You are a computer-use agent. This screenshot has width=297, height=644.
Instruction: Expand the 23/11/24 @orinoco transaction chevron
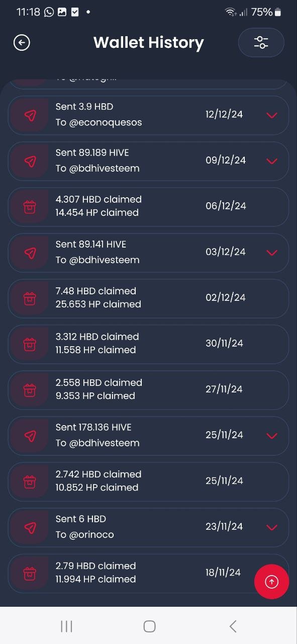272,527
